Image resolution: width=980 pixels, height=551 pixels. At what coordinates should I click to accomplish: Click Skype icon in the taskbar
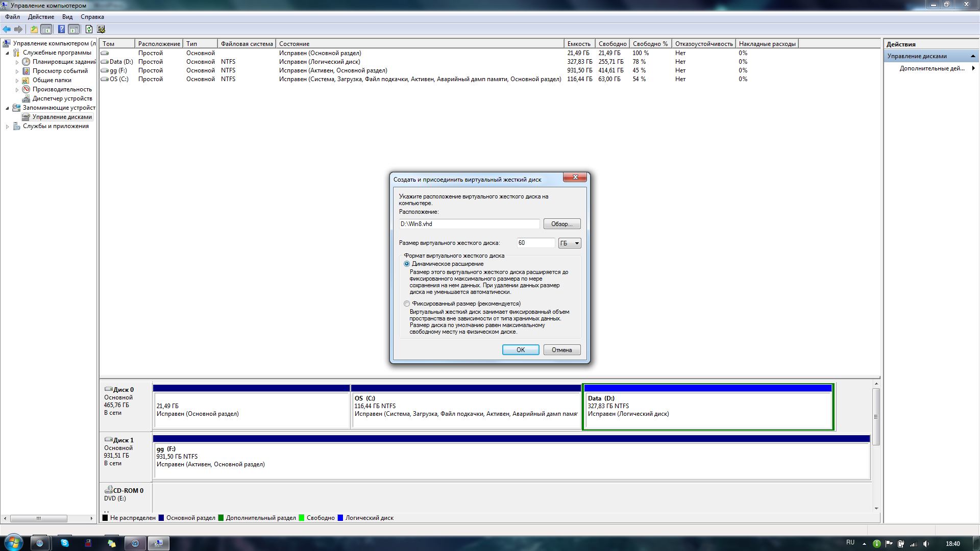(x=64, y=543)
